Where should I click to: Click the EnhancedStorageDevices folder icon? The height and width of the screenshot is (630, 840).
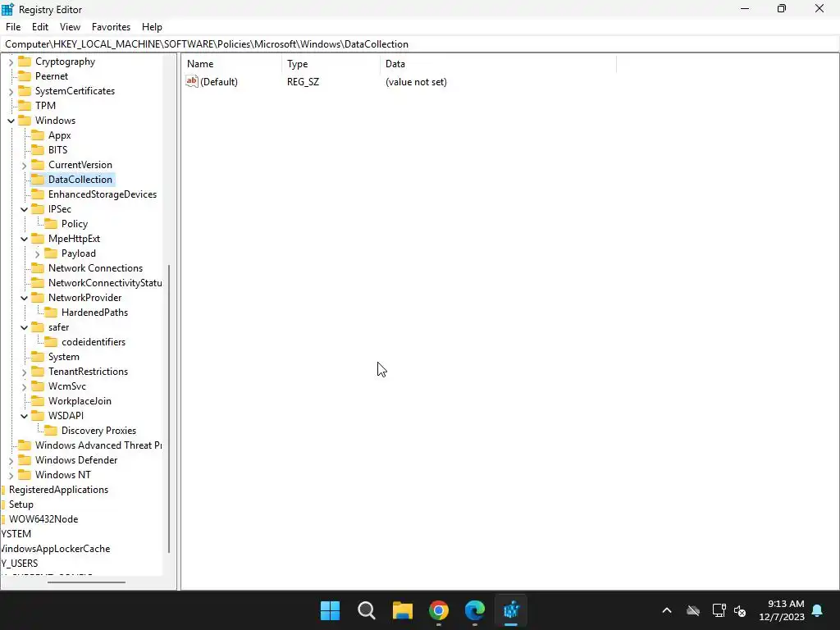point(38,194)
